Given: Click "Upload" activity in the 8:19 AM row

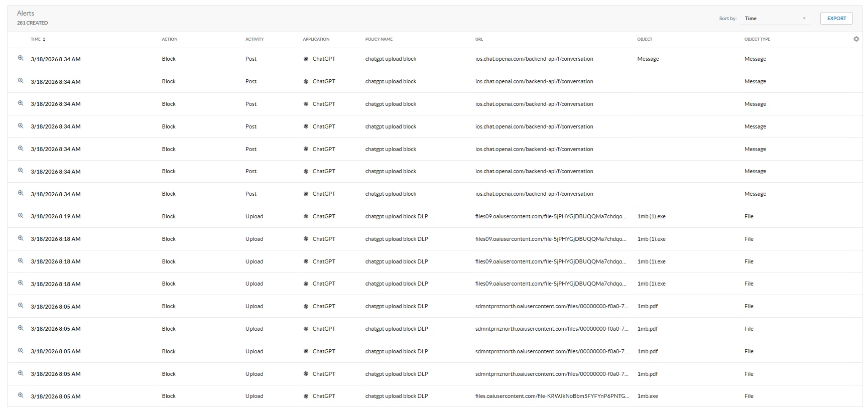Looking at the screenshot, I should [x=254, y=216].
